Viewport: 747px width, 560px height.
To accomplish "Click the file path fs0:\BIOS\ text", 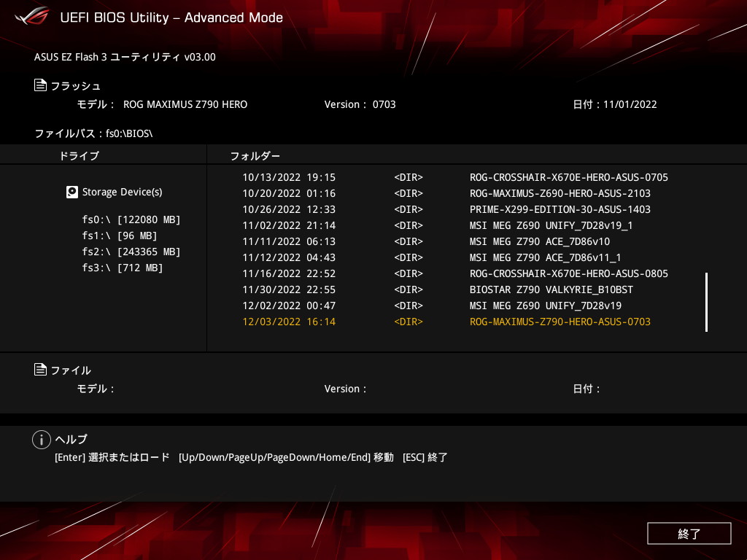I will (129, 133).
